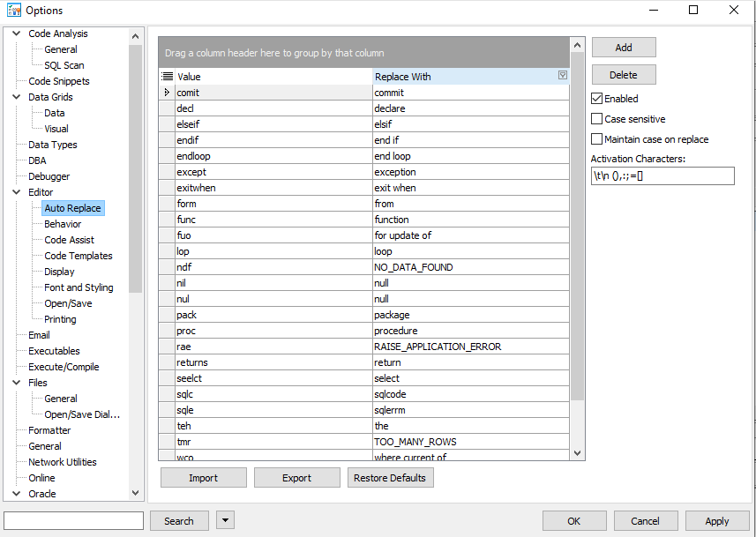Screen dimensions: 756x537
Task: Select the TOO_MANY_ROWS cell
Action: (x=471, y=442)
